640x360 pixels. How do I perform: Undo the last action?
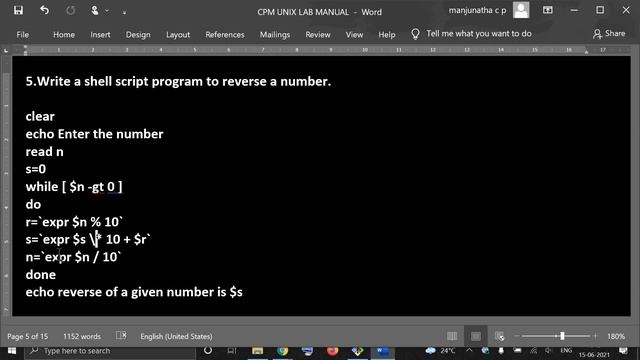44,11
